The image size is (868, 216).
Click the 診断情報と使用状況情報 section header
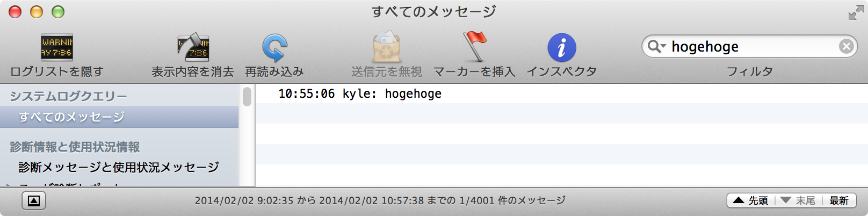pyautogui.click(x=75, y=147)
